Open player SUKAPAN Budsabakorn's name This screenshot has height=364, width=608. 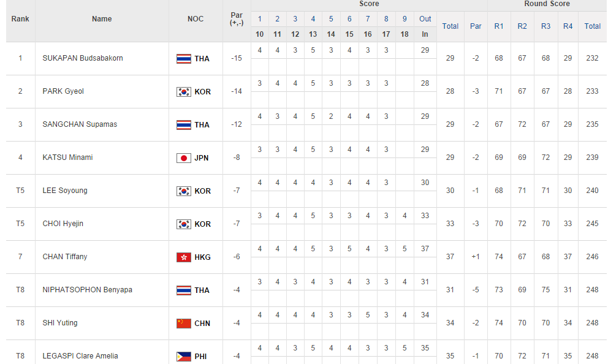[83, 58]
